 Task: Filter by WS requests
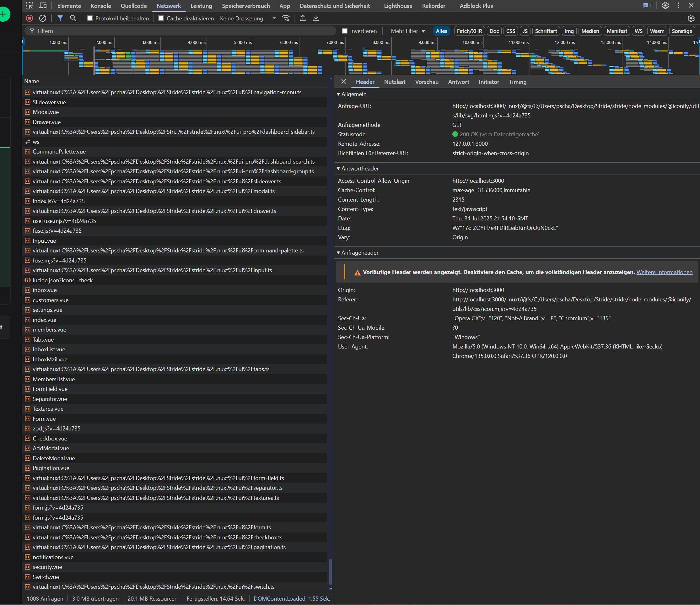coord(638,31)
